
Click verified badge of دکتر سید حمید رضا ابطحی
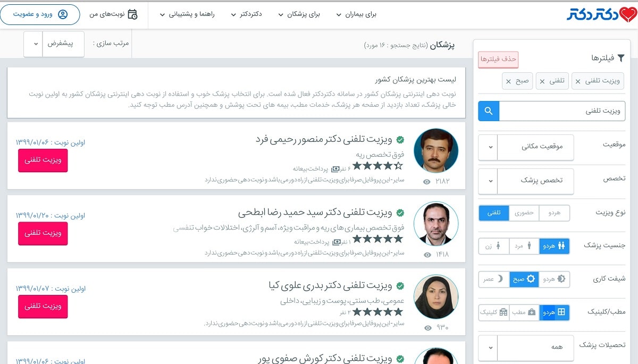(x=400, y=213)
